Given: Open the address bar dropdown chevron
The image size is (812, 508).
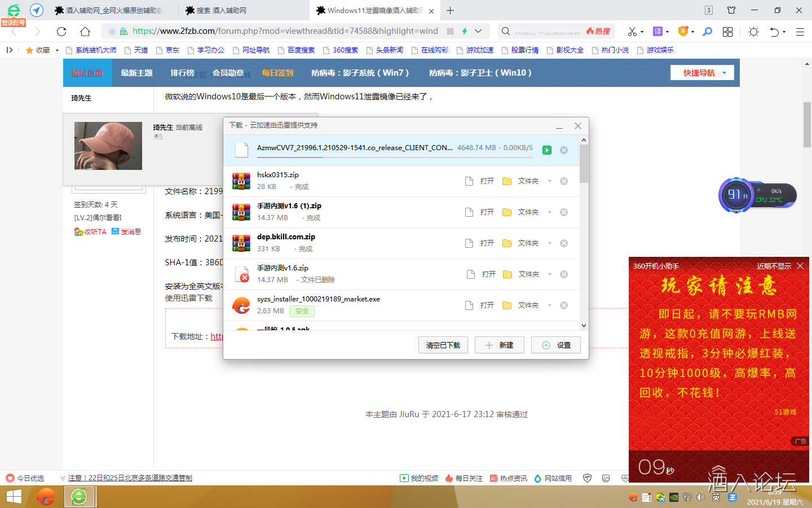Looking at the screenshot, I should [x=478, y=32].
